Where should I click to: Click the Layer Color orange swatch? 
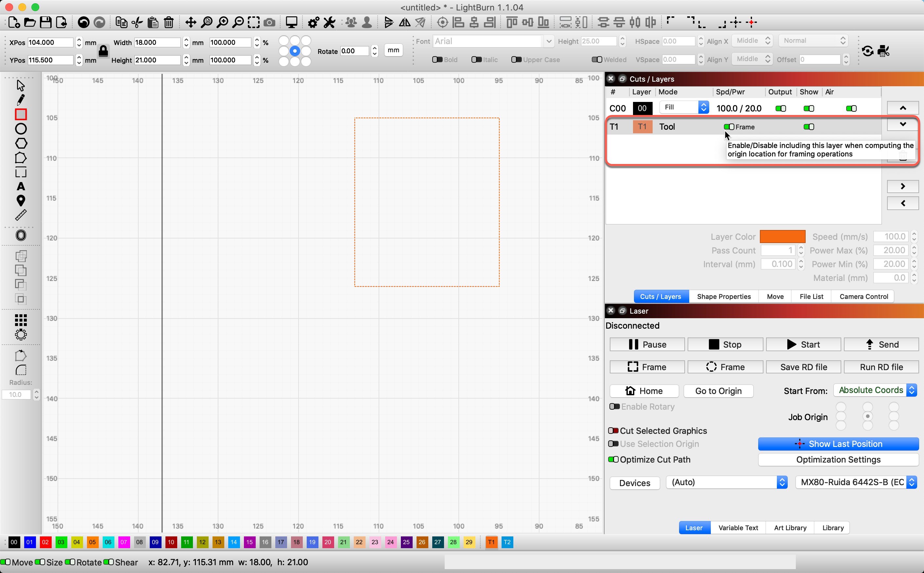(782, 237)
